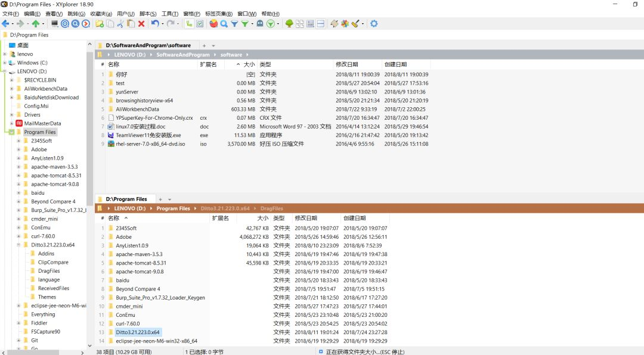Viewport: 644px width, 355px height.
Task: Click the circled green funnel icon
Action: pos(271,24)
